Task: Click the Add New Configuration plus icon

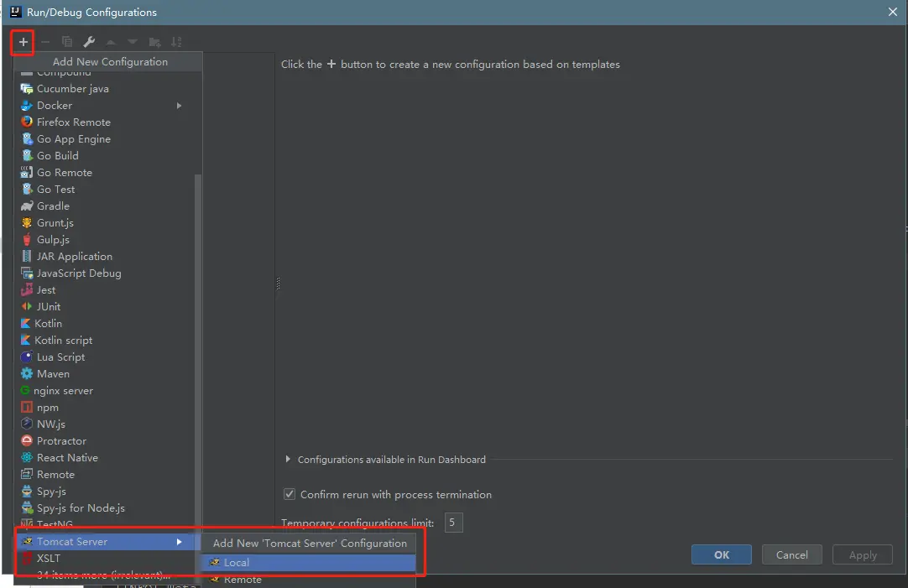Action: tap(23, 42)
